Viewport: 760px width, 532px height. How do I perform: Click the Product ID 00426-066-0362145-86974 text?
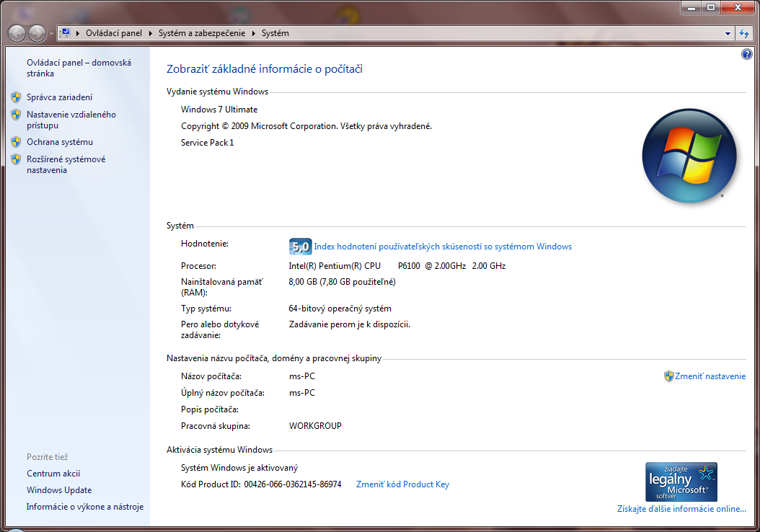click(293, 484)
